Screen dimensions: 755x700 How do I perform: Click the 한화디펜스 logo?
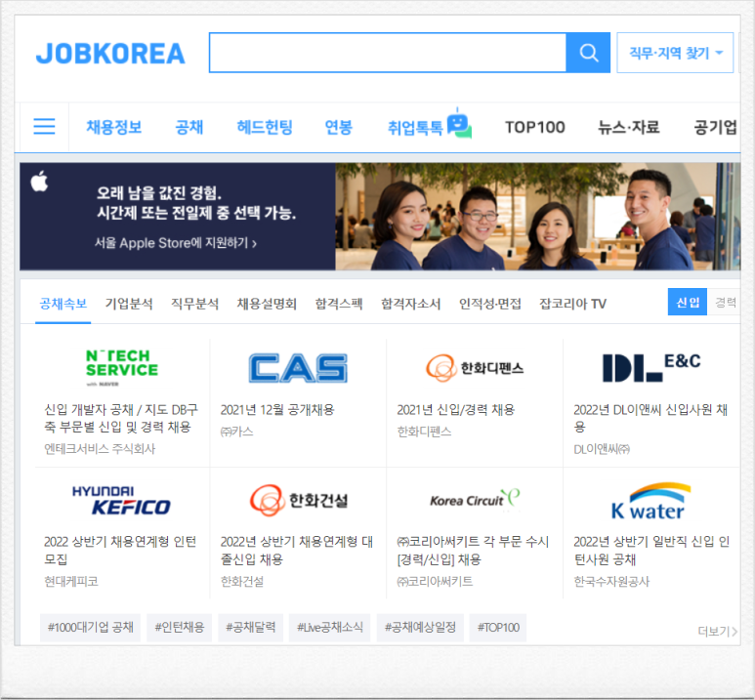click(x=475, y=368)
